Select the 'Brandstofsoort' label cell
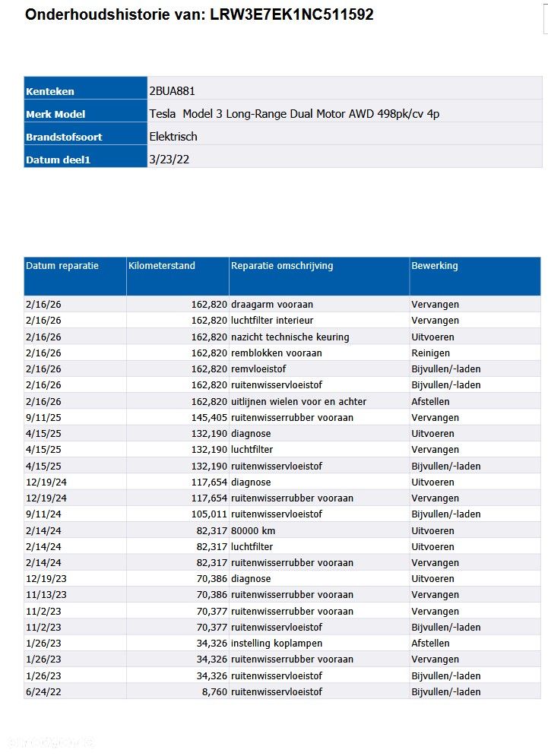This screenshot has width=548, height=756. [85, 134]
